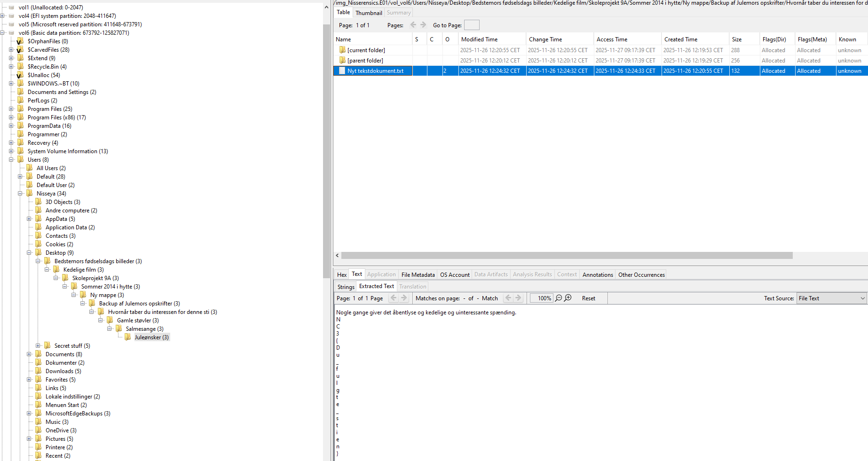Click the vol1 Unallocated volume disk icon
868x461 pixels.
click(x=12, y=8)
